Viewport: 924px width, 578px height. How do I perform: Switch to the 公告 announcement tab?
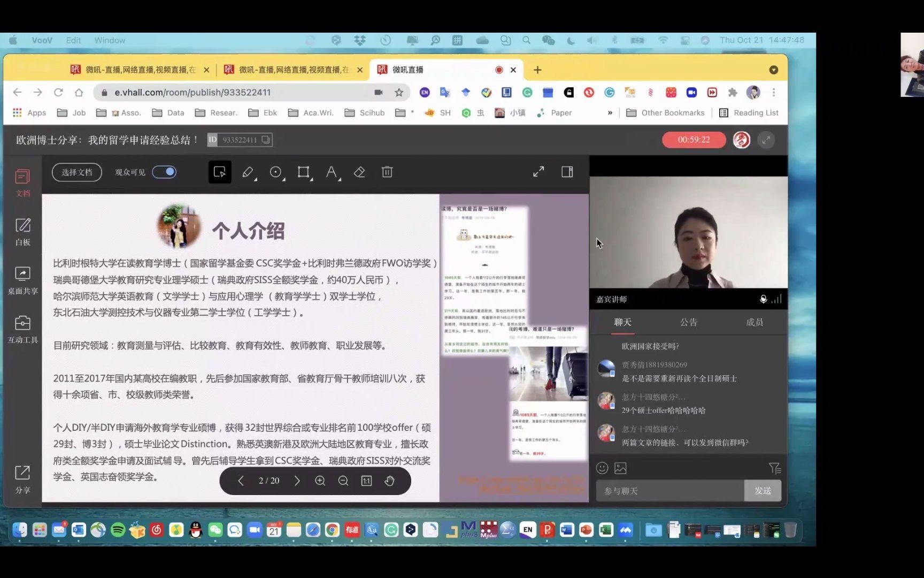point(688,322)
